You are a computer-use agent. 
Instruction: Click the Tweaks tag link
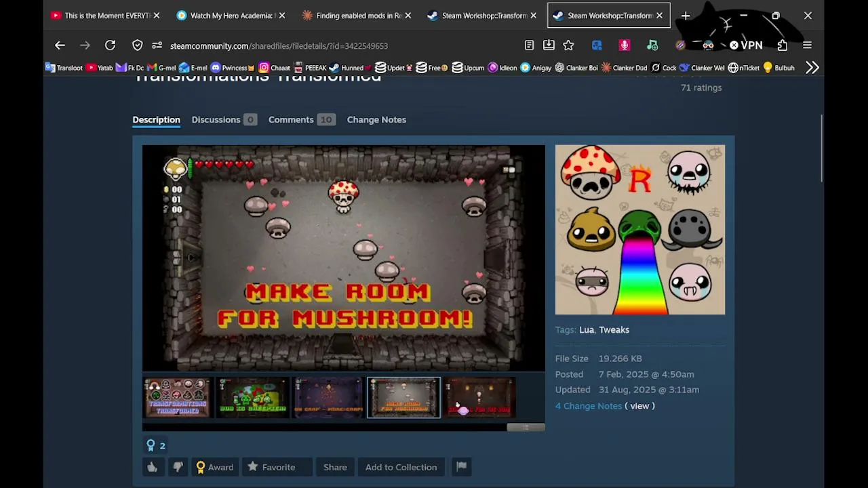tap(614, 329)
